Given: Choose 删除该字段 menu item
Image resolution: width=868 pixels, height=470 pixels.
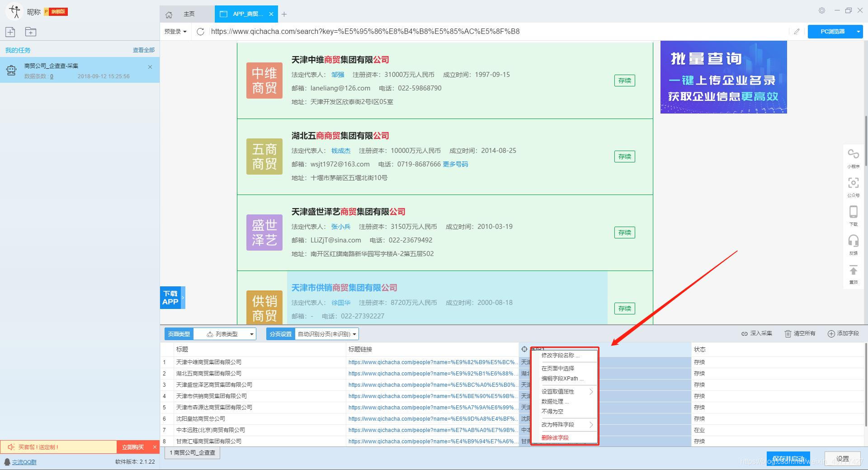Looking at the screenshot, I should (x=555, y=437).
